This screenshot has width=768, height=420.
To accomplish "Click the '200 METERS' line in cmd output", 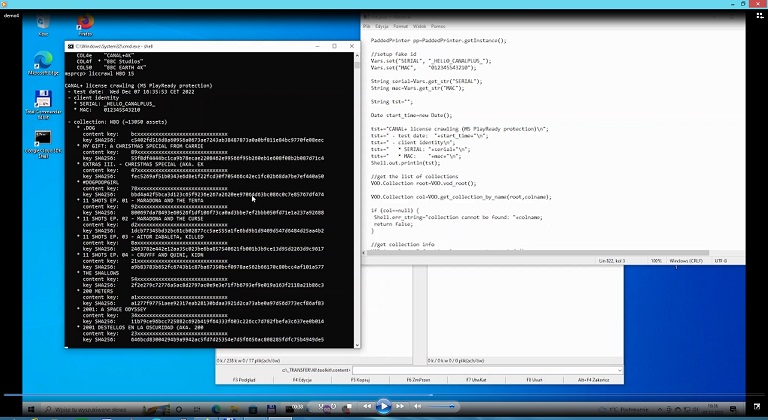I will pyautogui.click(x=98, y=291).
